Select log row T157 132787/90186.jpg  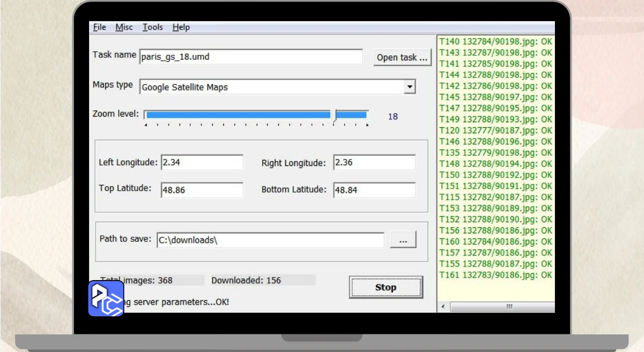(x=496, y=252)
